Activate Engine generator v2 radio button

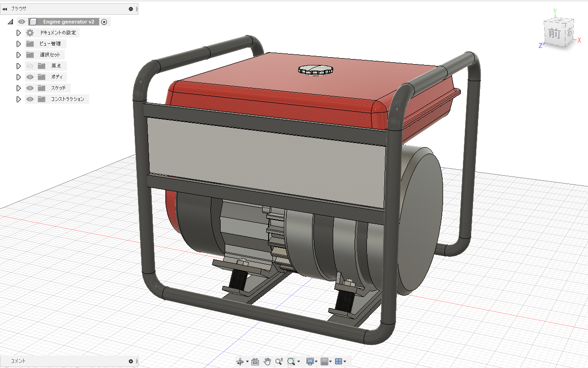point(104,22)
